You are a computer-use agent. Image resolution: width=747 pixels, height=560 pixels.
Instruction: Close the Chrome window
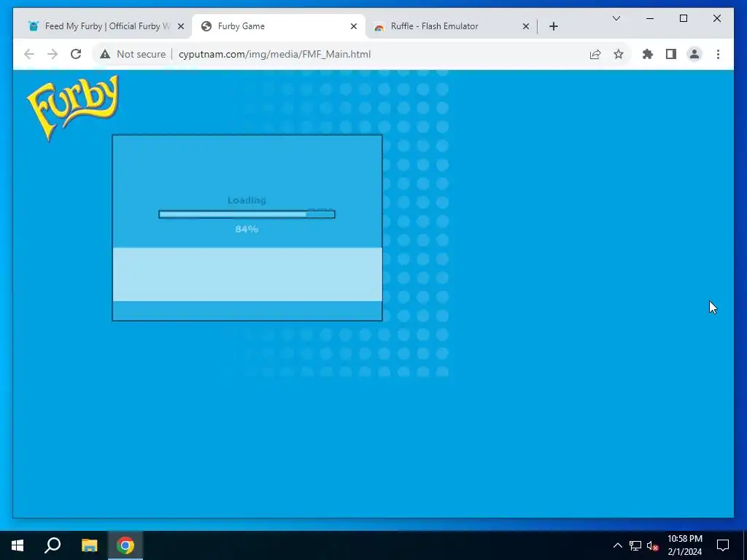pos(716,18)
